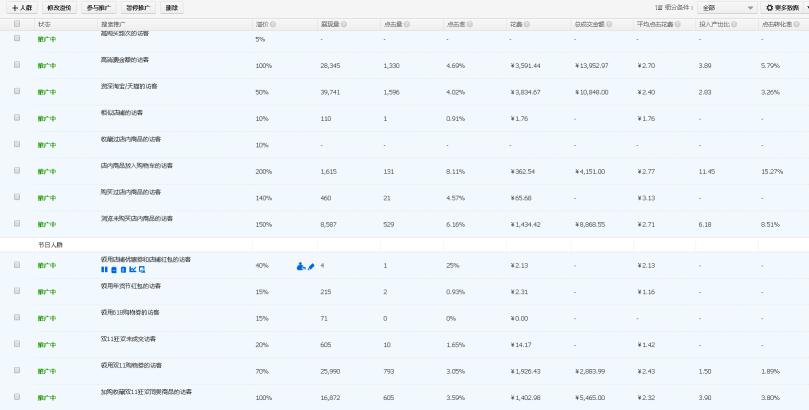Viewport: 809px width, 410px height.
Task: Toggle the select-all checkbox in table header
Action: click(17, 23)
